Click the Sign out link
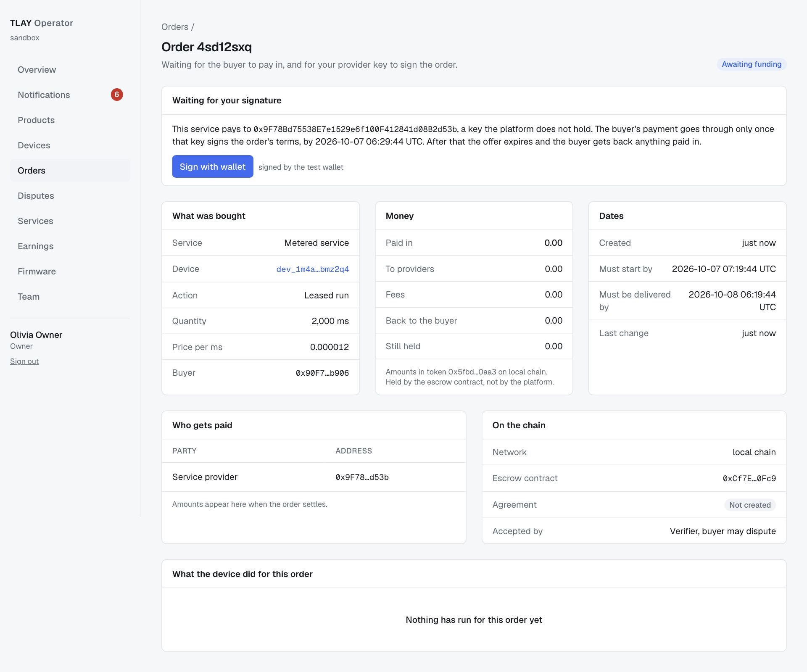The height and width of the screenshot is (672, 807). point(24,361)
